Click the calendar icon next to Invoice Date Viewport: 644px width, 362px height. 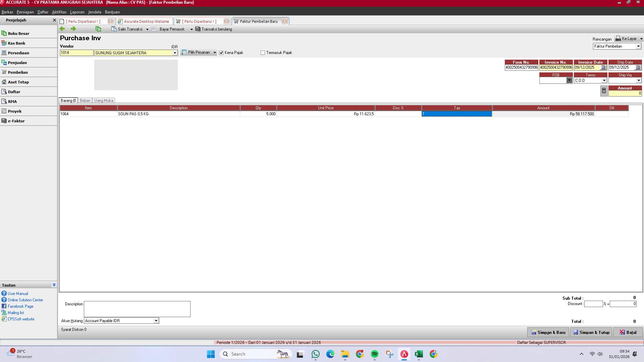(603, 67)
